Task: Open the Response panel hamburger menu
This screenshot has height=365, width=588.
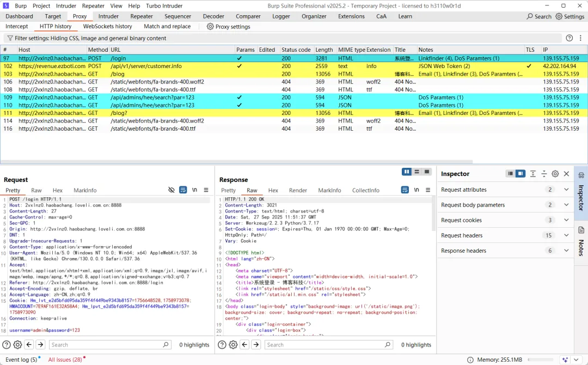Action: click(428, 190)
